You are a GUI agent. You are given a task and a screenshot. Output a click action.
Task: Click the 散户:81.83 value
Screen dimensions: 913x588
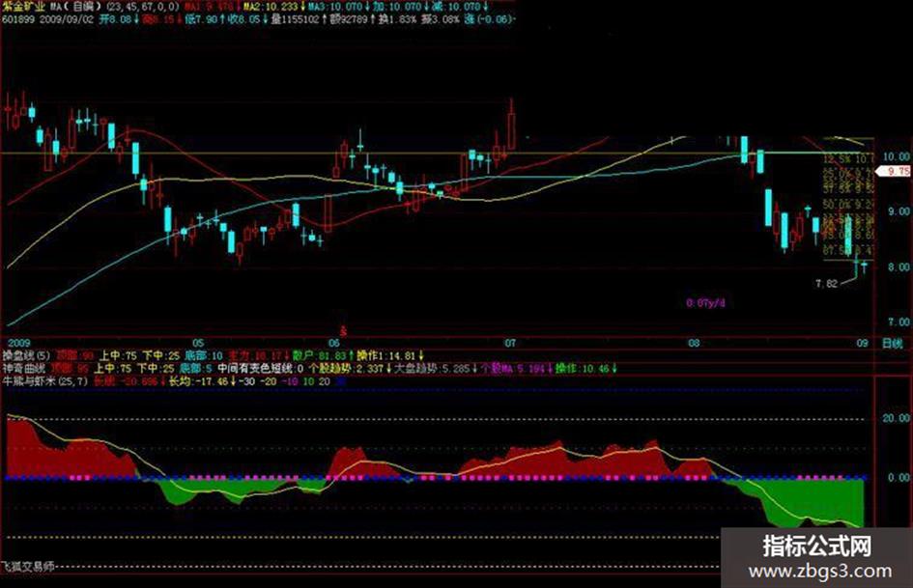pyautogui.click(x=319, y=355)
